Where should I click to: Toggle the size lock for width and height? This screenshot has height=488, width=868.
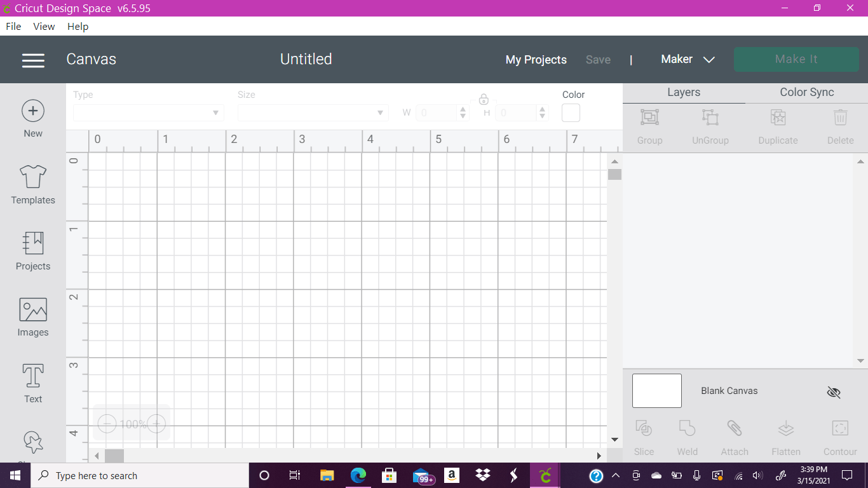484,100
